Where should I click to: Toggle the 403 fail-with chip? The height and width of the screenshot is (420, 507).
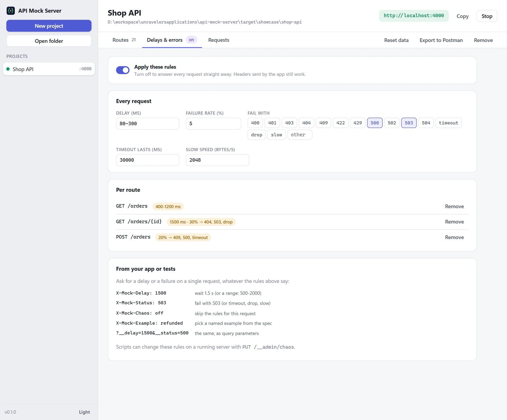289,123
